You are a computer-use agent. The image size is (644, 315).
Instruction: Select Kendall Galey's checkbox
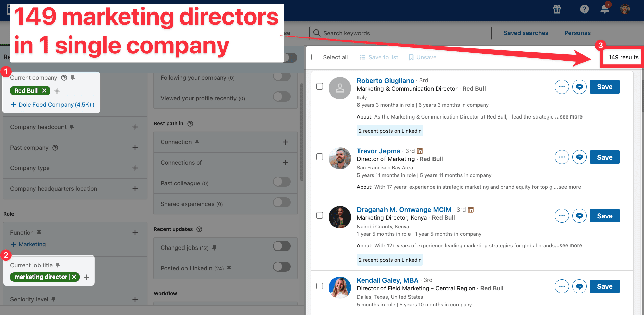tap(320, 286)
